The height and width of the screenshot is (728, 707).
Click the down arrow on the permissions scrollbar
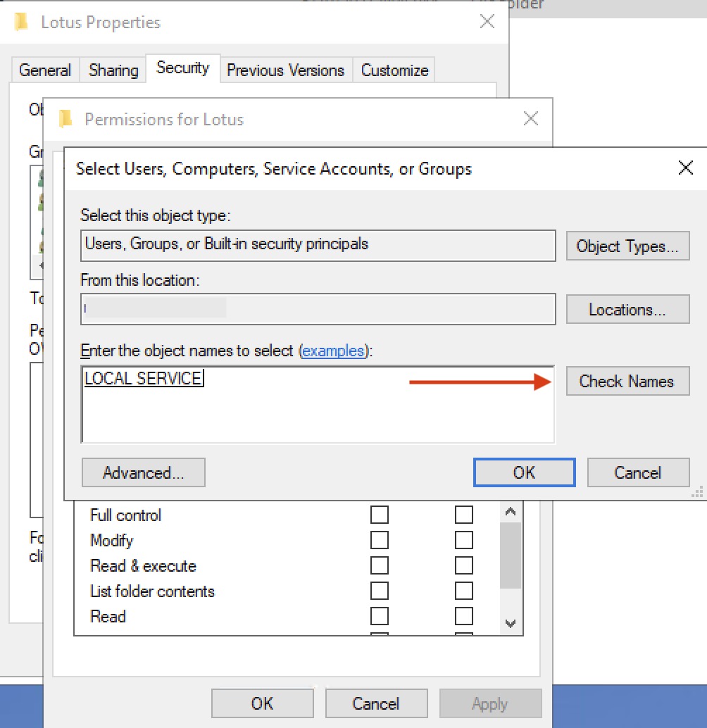click(x=511, y=622)
